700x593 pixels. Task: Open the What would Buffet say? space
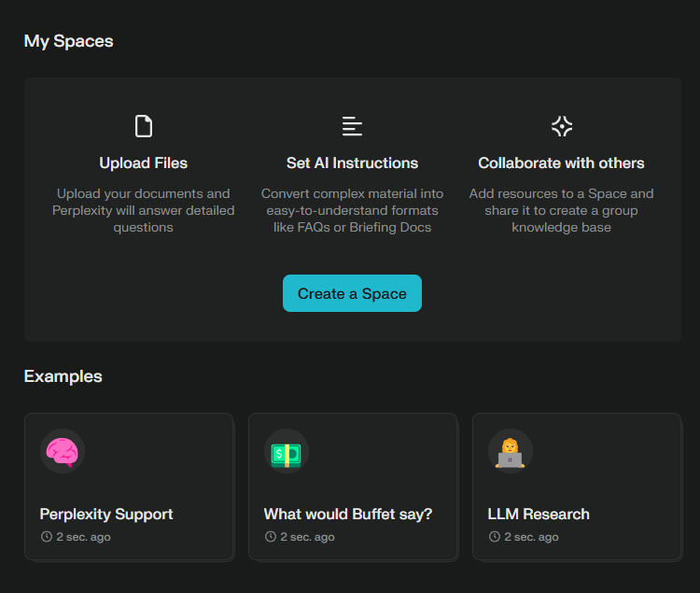(x=353, y=487)
